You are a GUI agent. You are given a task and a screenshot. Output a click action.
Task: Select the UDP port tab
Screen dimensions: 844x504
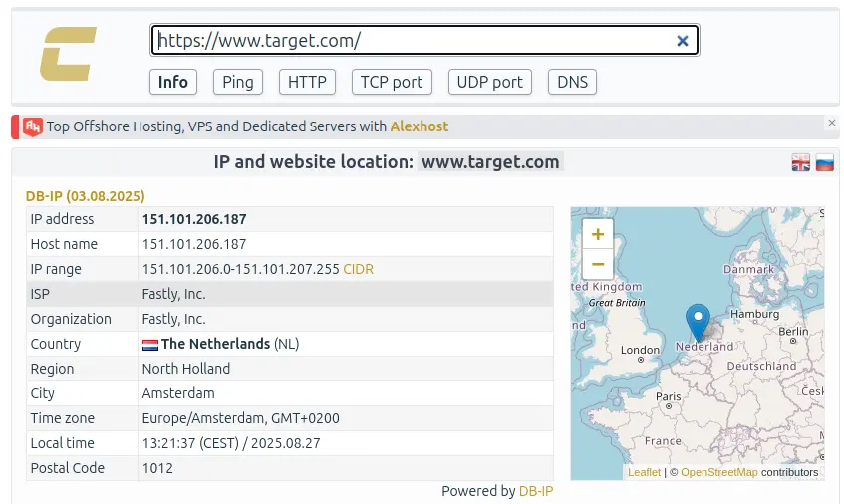[x=489, y=82]
